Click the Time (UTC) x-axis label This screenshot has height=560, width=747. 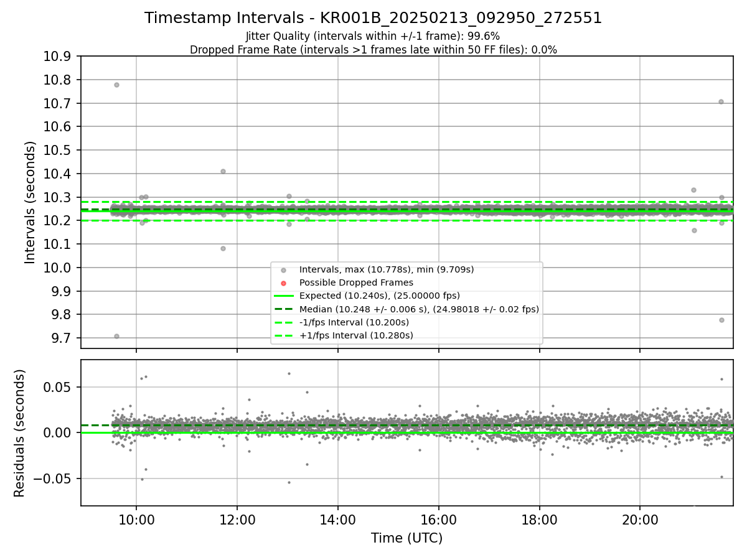click(406, 538)
